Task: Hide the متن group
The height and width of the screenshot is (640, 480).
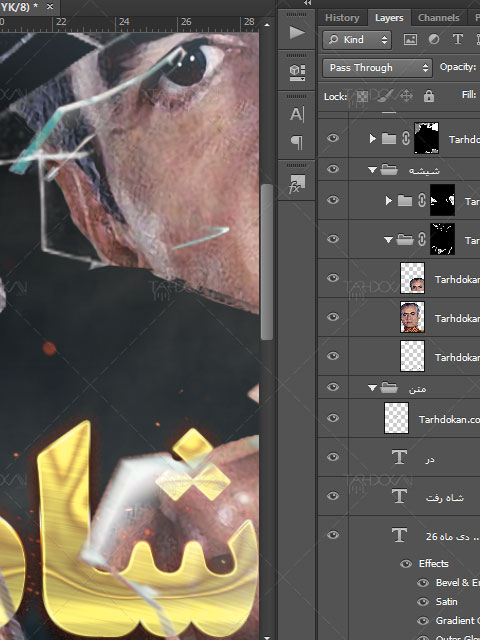Action: tap(333, 387)
